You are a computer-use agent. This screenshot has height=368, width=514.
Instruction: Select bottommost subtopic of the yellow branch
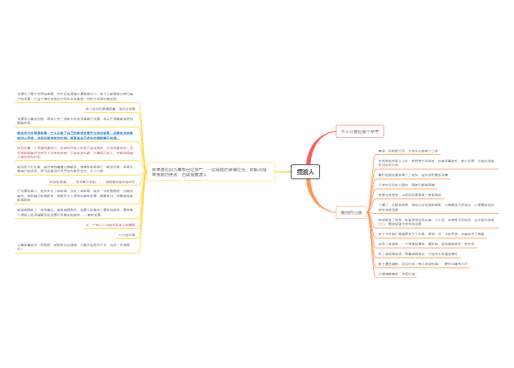pos(74,247)
